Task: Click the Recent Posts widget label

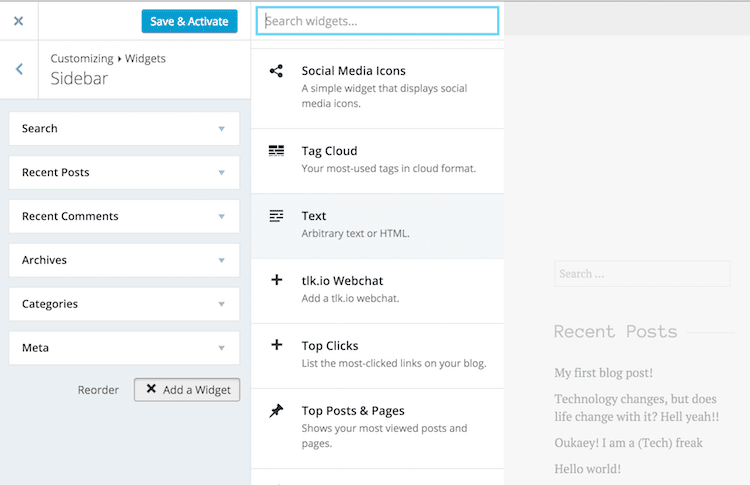Action: click(55, 172)
